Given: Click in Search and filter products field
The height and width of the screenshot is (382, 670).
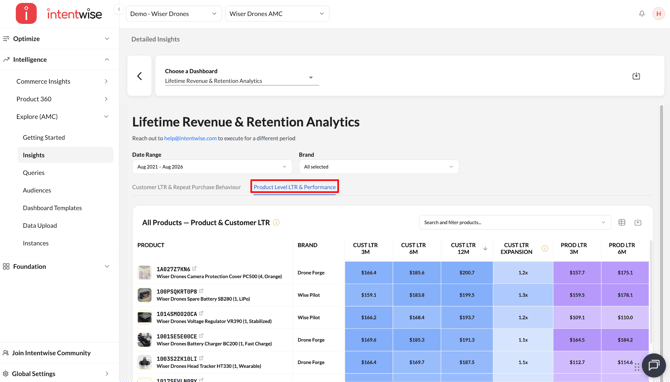Looking at the screenshot, I should (x=514, y=223).
